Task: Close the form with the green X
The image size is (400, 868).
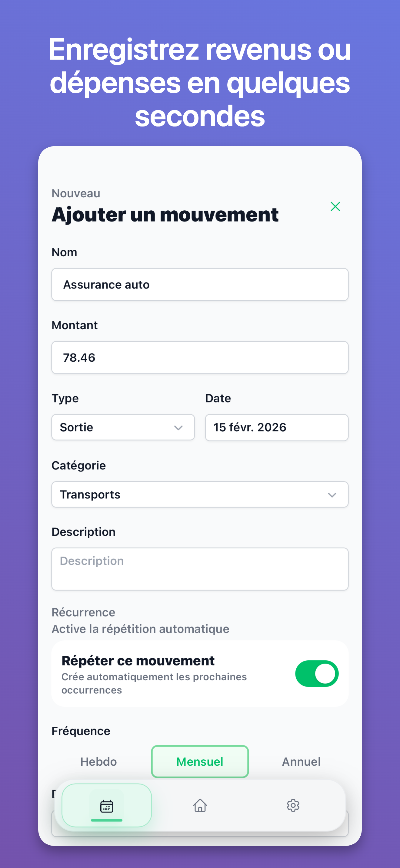Action: [x=335, y=207]
